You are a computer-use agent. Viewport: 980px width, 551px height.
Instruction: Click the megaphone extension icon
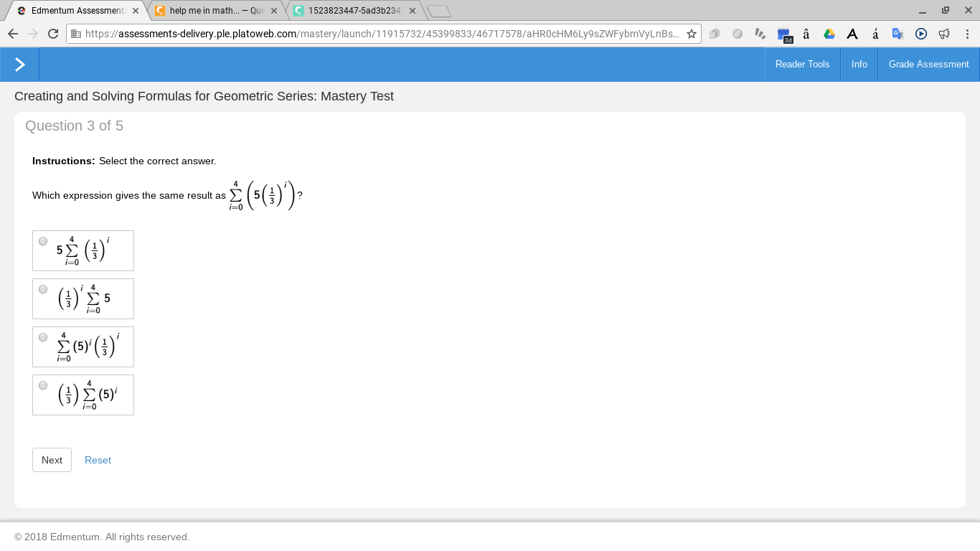[x=944, y=34]
